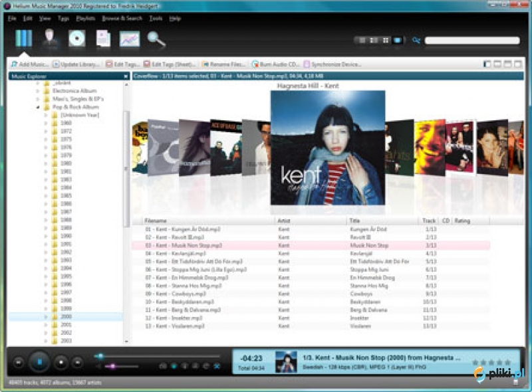The height and width of the screenshot is (392, 532).
Task: Toggle the first panel layout icon at toolbar right
Action: coord(487,64)
